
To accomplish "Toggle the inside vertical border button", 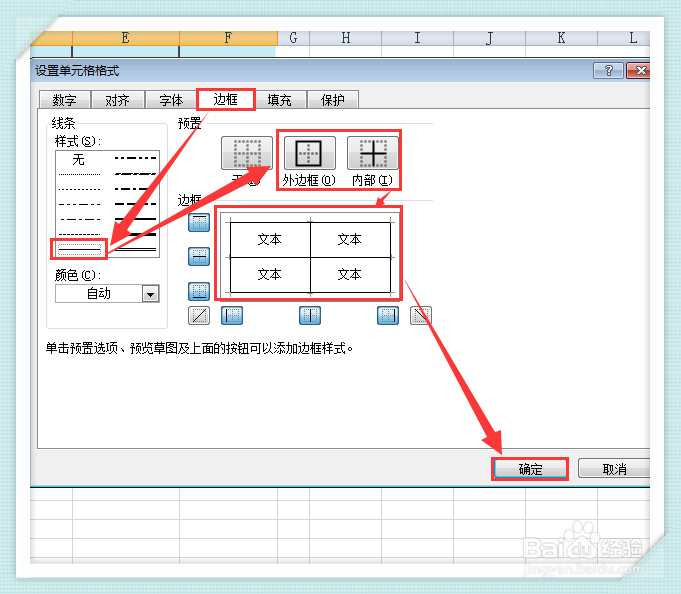I will click(x=310, y=316).
